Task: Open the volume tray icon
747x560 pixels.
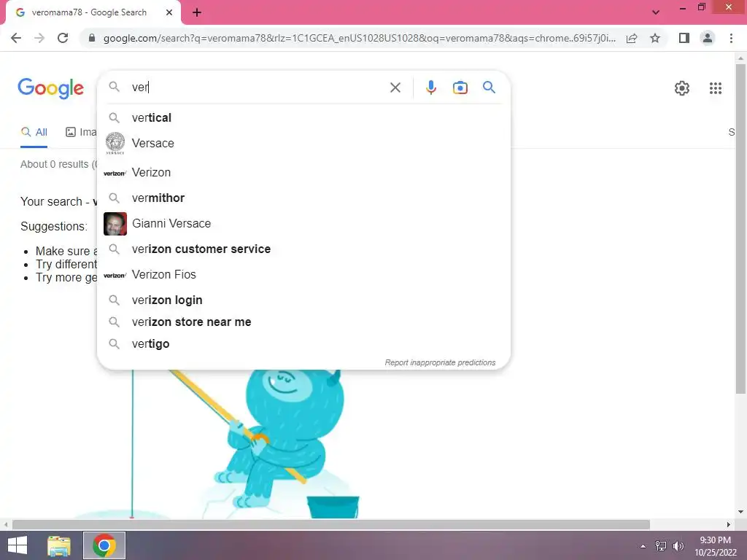Action: tap(678, 546)
